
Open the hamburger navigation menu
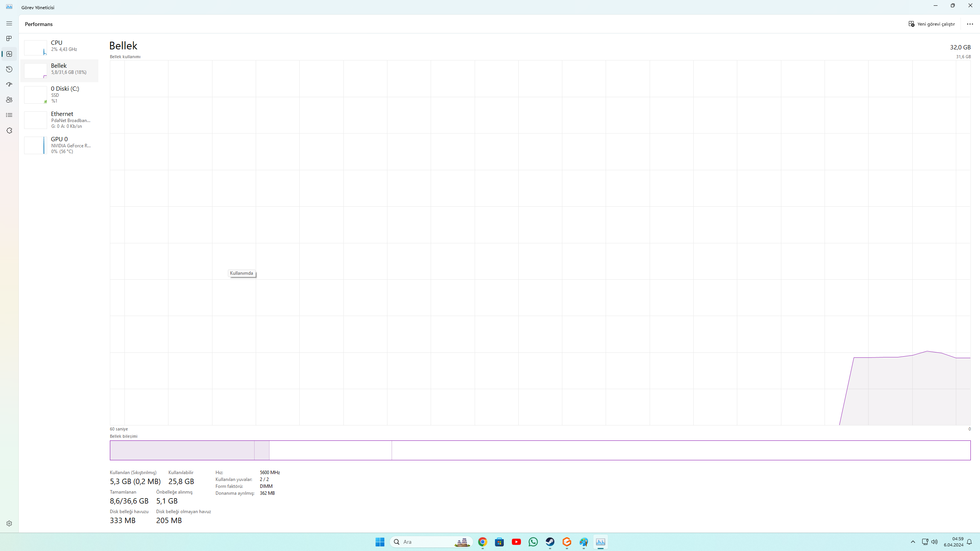pos(9,24)
